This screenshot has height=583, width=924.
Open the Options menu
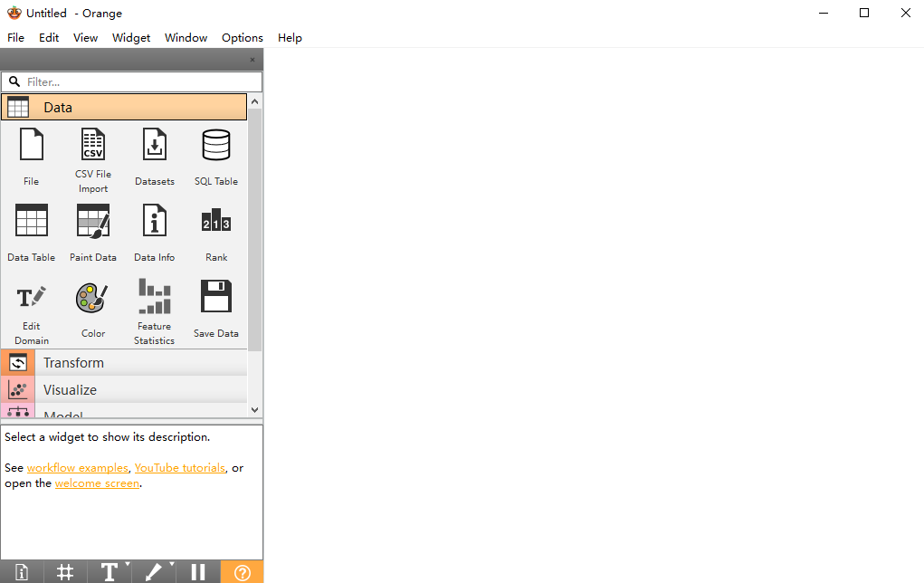pos(243,38)
